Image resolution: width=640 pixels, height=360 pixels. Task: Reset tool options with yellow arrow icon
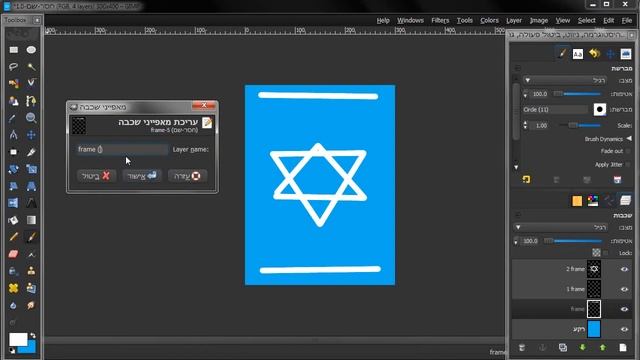pos(527,179)
